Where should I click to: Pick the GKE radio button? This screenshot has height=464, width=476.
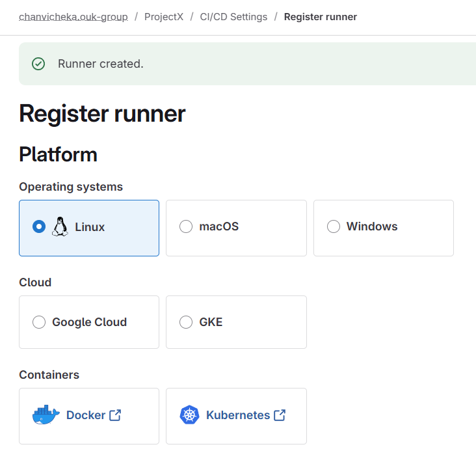186,322
